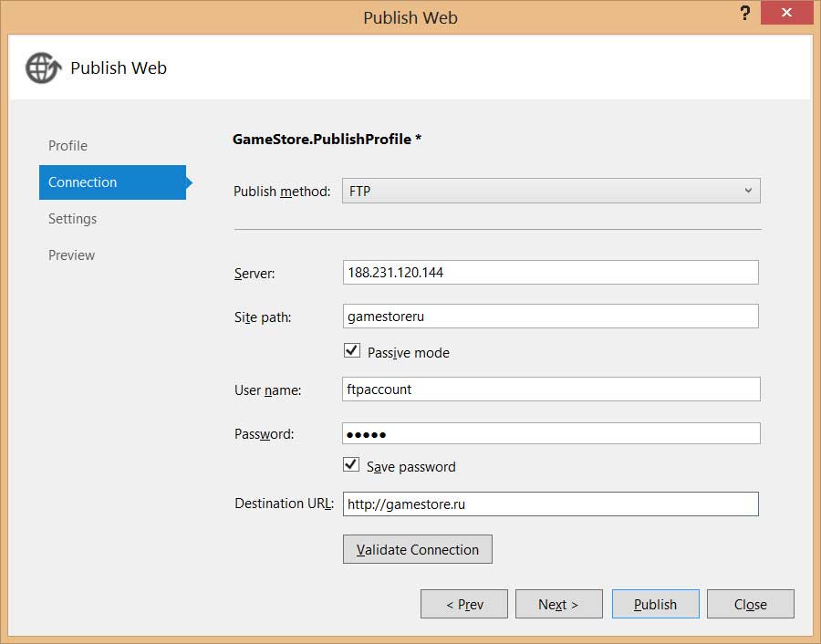Dismiss dialog with the Close button

[x=751, y=604]
